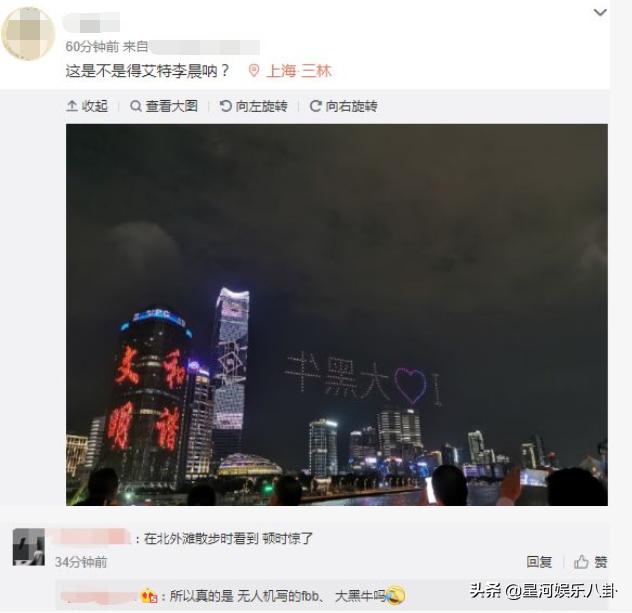632x613 pixels.
Task: Click the poster's blurred avatar
Action: point(28,33)
